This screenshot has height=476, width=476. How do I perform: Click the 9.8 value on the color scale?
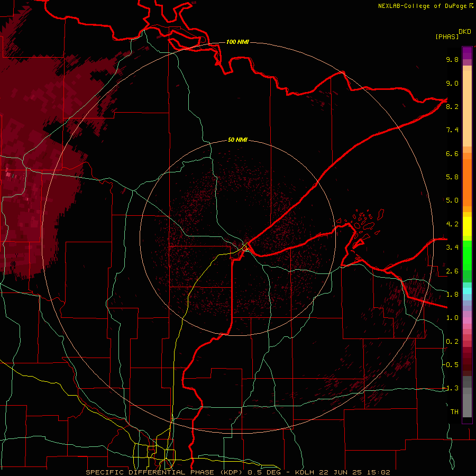[452, 59]
